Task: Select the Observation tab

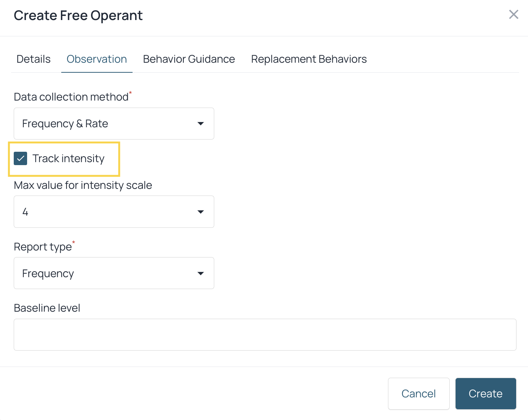Action: click(x=97, y=59)
